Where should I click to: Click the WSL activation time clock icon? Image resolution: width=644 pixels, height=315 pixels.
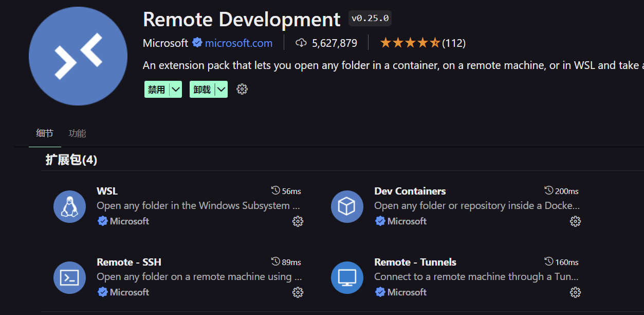point(275,191)
